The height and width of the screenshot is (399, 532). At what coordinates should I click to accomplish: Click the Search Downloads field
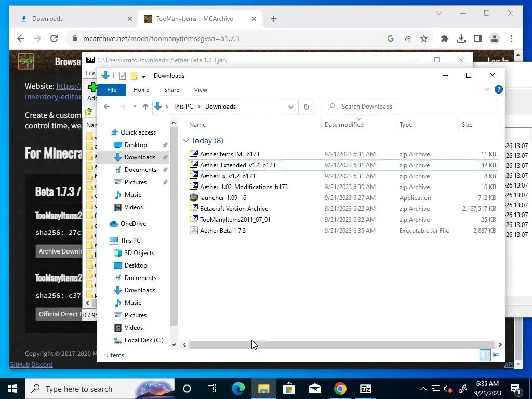point(409,107)
